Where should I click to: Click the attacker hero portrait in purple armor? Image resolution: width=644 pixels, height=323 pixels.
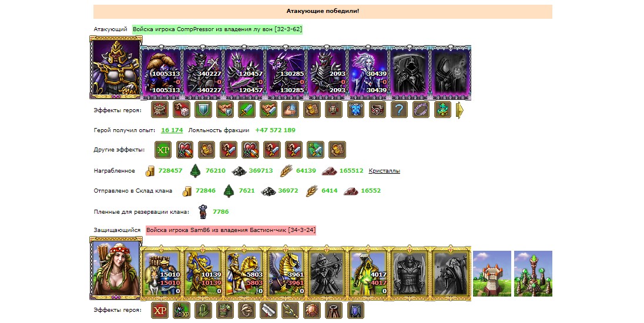[116, 68]
